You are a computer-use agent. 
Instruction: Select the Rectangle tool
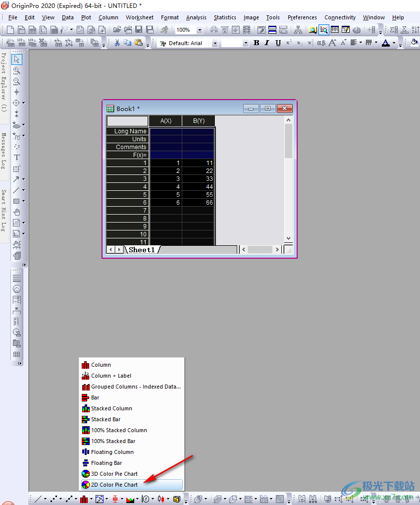(x=16, y=201)
